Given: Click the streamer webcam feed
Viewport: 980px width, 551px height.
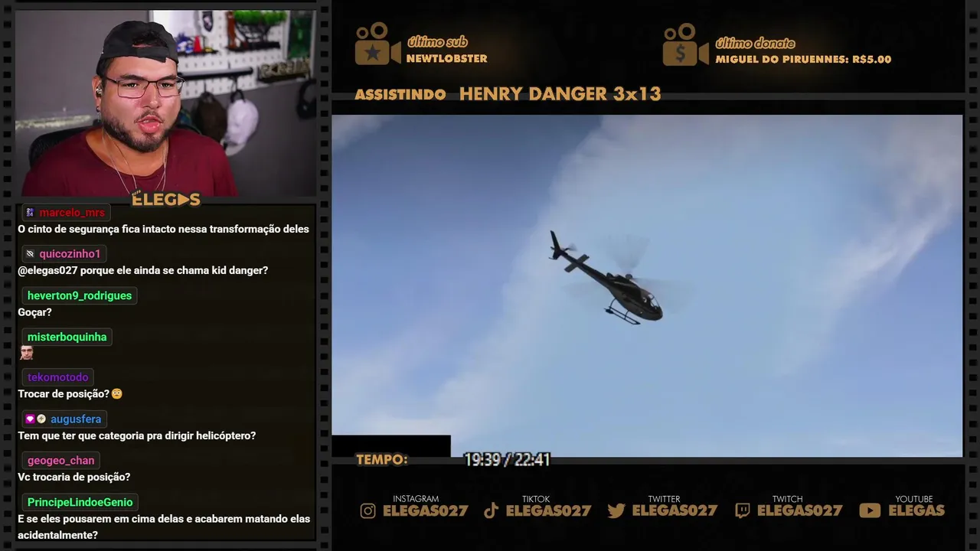Looking at the screenshot, I should coord(165,103).
